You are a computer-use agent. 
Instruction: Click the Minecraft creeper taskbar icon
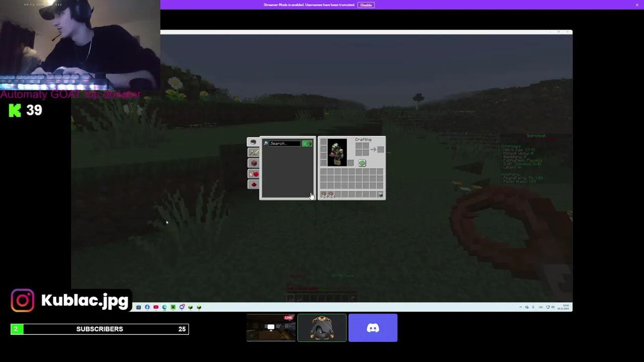click(x=173, y=307)
